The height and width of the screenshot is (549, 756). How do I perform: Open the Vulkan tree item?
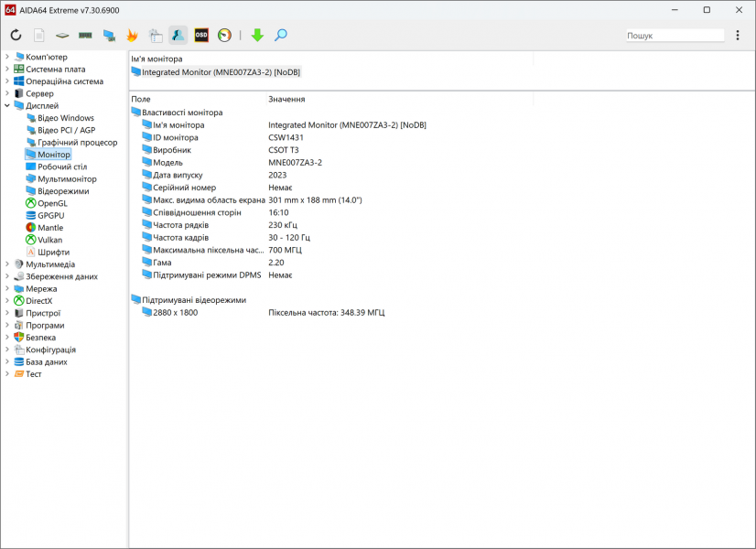click(x=49, y=240)
